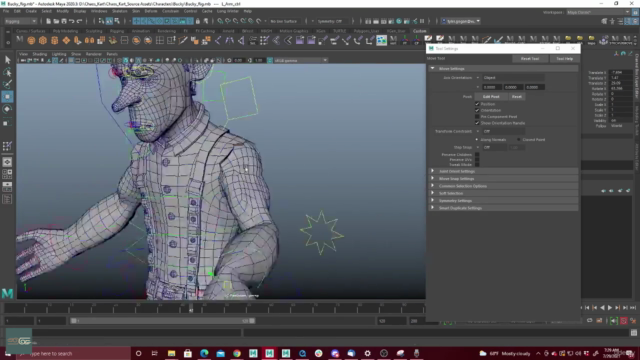Activate the Paint Selection tool

pos(7,84)
